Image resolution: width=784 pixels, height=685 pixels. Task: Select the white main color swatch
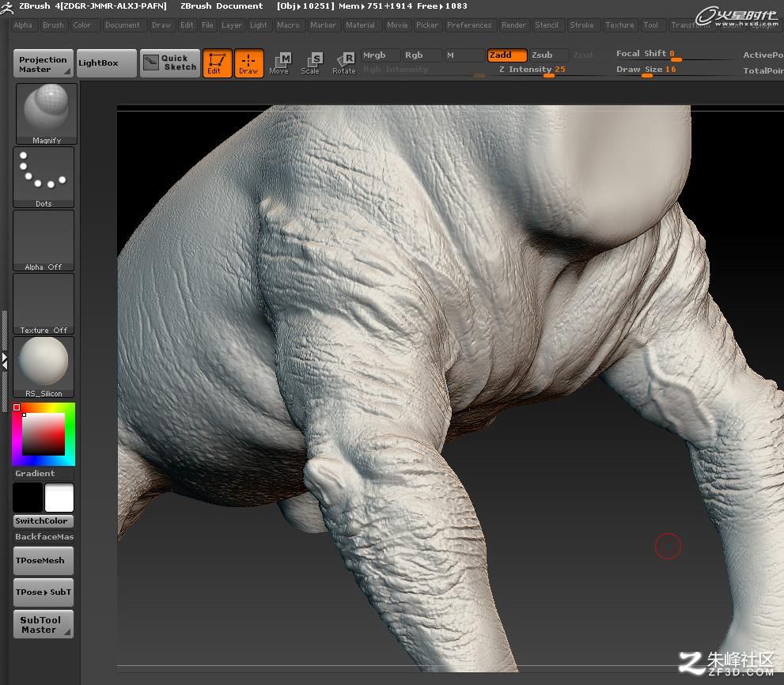point(59,498)
